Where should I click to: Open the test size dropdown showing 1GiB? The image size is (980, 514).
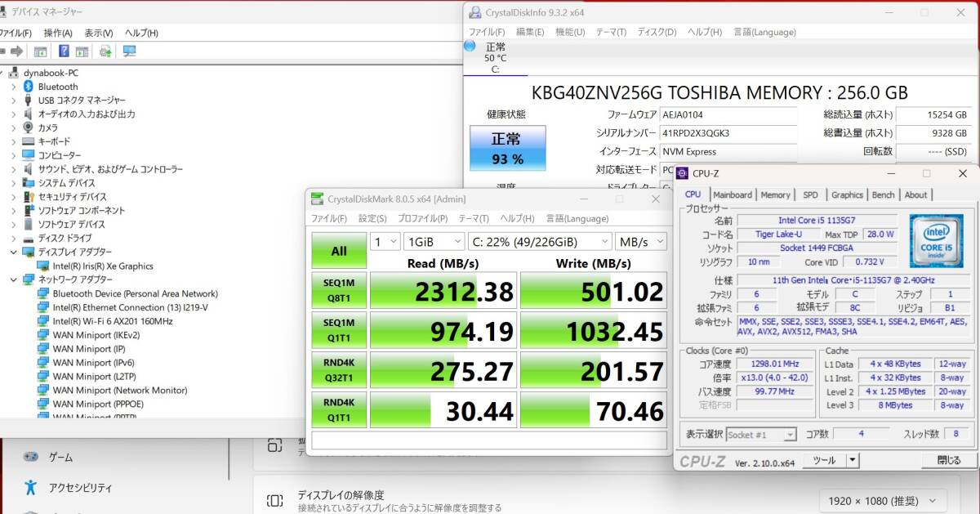pos(434,242)
